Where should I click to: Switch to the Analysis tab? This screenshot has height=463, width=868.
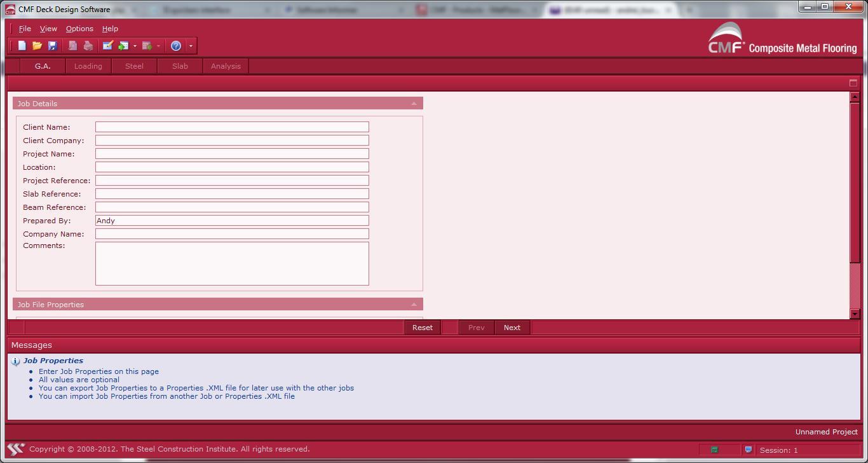[226, 66]
